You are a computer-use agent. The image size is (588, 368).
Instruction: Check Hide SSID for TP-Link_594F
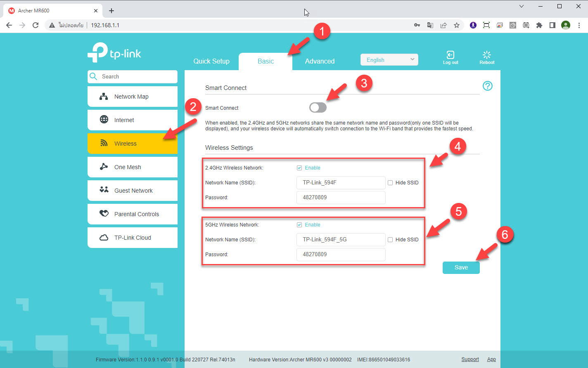click(x=390, y=183)
